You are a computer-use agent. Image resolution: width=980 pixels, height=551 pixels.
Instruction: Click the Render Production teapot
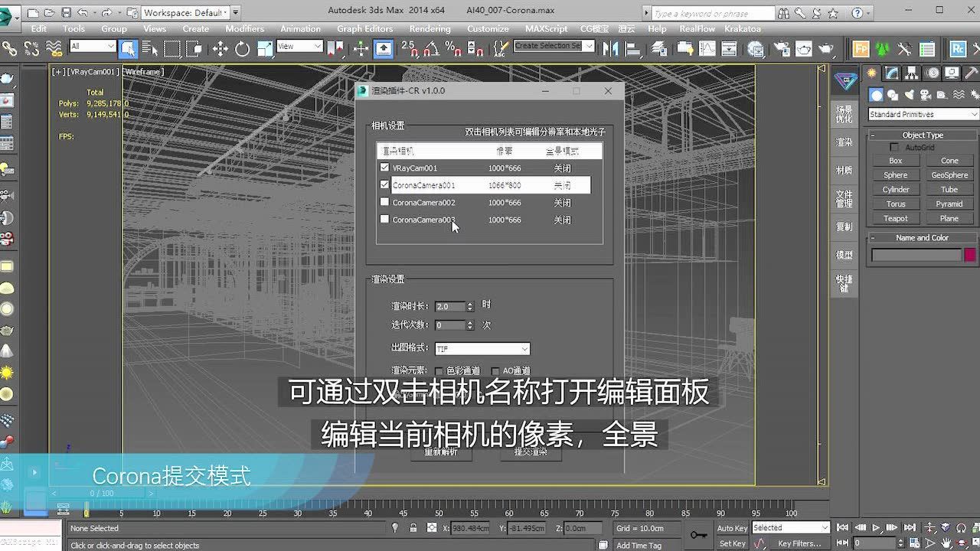click(826, 49)
